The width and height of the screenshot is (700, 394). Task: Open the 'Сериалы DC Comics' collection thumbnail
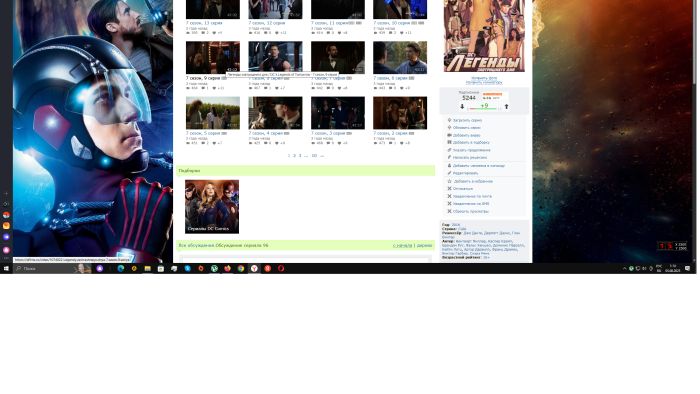click(212, 207)
